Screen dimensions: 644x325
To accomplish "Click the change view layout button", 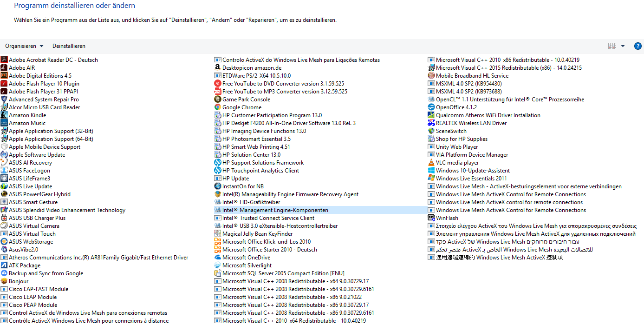I will tap(612, 46).
